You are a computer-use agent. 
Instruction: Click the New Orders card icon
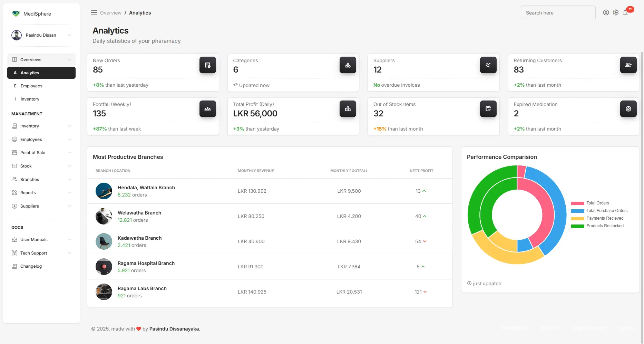click(x=207, y=65)
